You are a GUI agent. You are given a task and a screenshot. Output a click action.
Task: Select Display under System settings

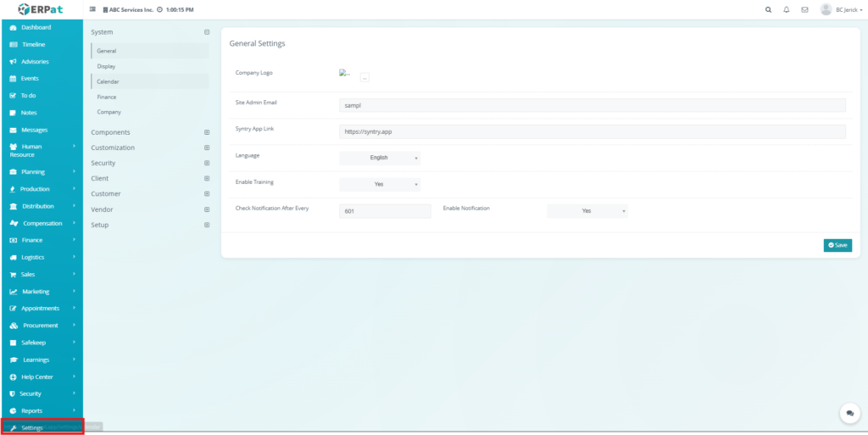coord(106,66)
